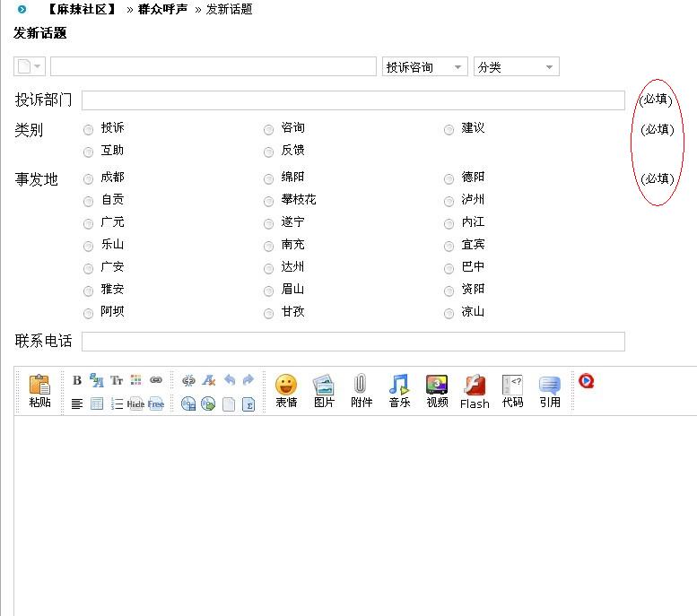Choose 成都 as the location
The width and height of the screenshot is (697, 616).
coord(89,178)
